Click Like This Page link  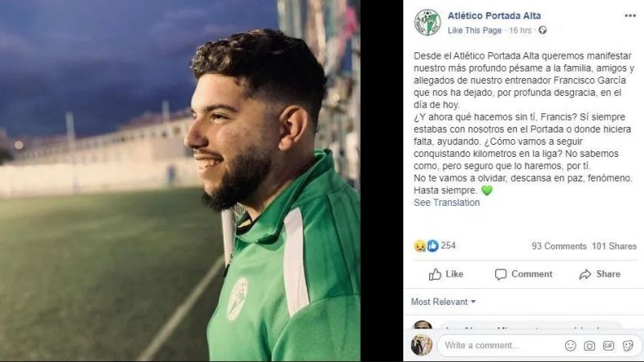(474, 31)
